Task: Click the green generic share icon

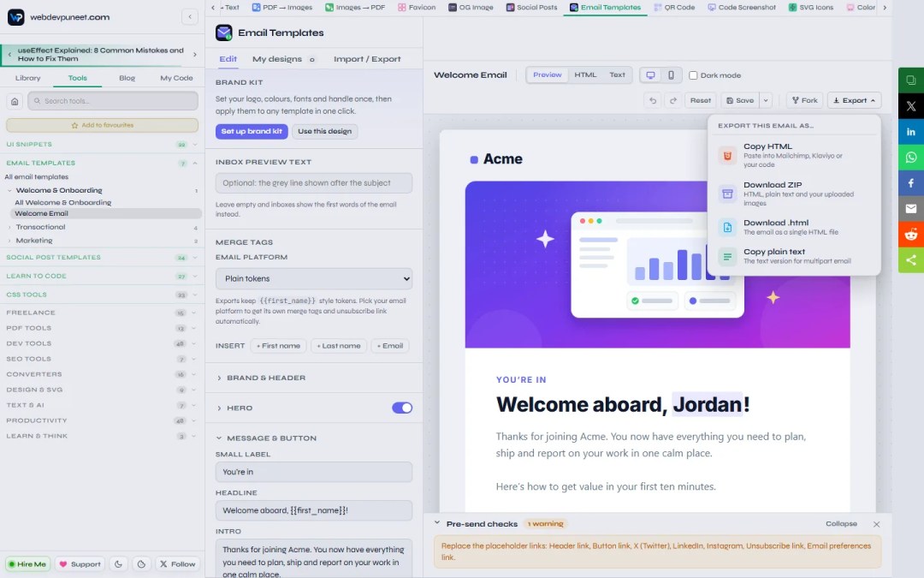Action: [911, 259]
